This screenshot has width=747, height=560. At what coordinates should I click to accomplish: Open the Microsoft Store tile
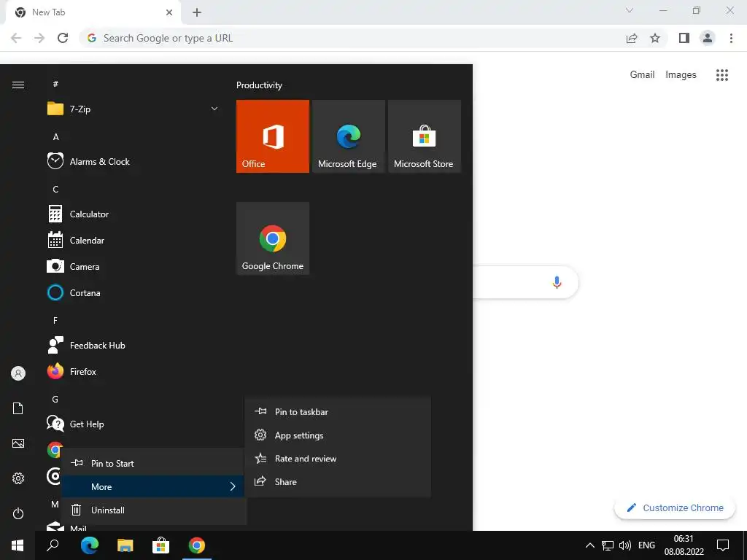pos(425,136)
